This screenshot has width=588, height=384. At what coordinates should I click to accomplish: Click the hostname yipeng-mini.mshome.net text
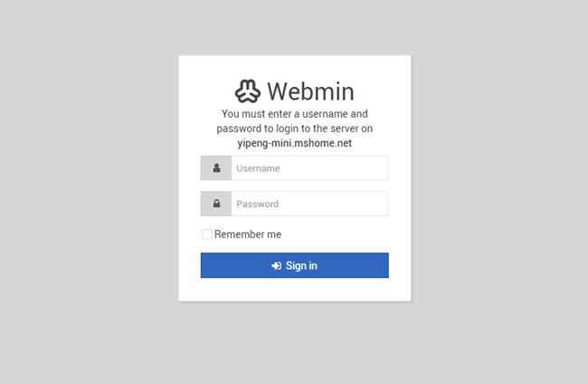pos(294,143)
